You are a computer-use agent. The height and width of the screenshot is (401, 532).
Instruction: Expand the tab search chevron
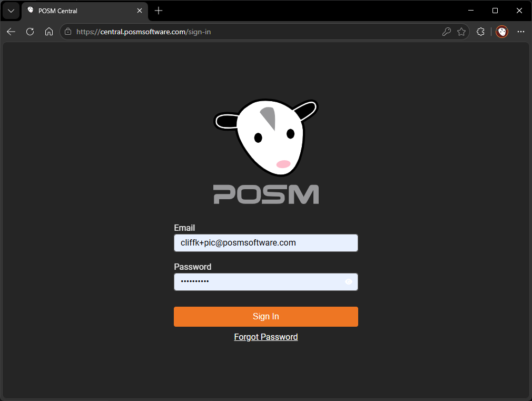click(x=11, y=11)
